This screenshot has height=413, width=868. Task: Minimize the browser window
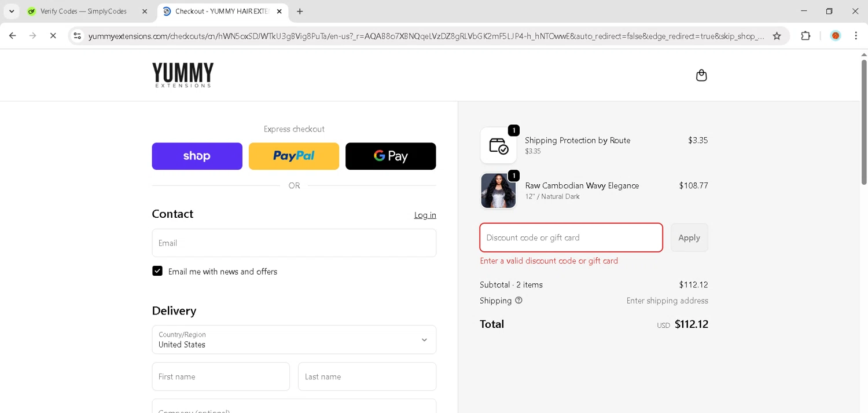(804, 11)
